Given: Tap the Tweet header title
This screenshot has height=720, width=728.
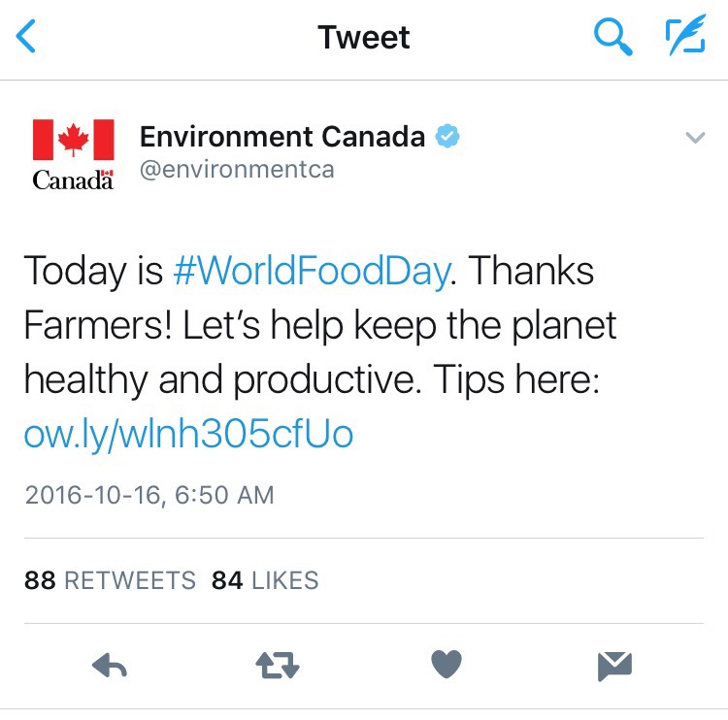Looking at the screenshot, I should point(364,38).
